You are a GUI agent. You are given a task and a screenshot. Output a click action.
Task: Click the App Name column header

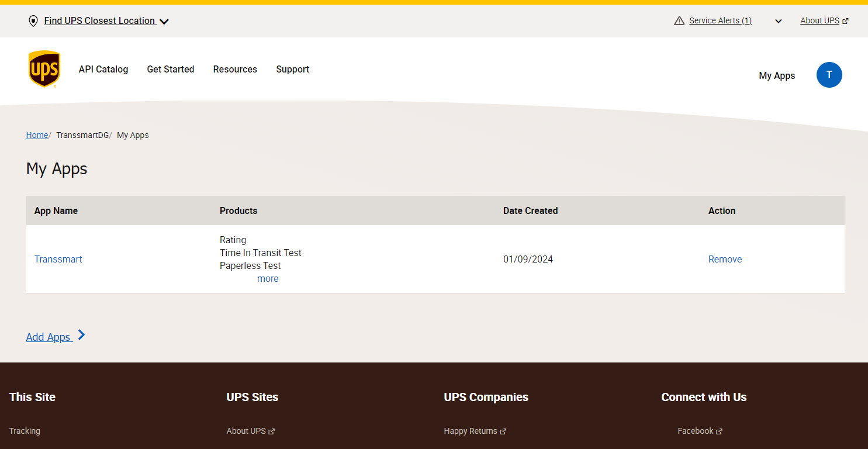pyautogui.click(x=56, y=210)
